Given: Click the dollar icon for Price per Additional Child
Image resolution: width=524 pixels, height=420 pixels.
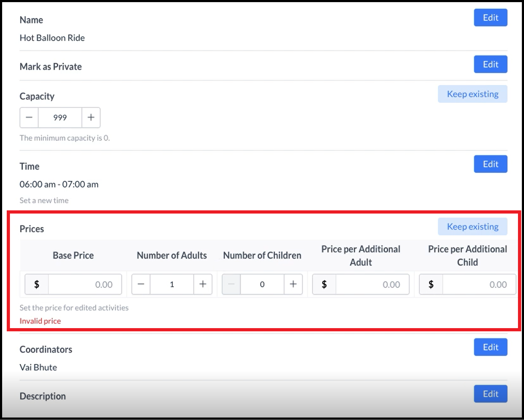Looking at the screenshot, I should click(430, 284).
